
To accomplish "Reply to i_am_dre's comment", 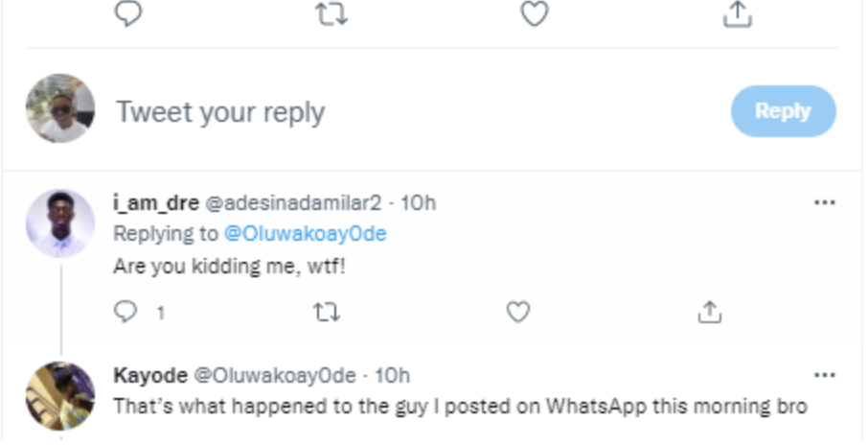I will [126, 312].
